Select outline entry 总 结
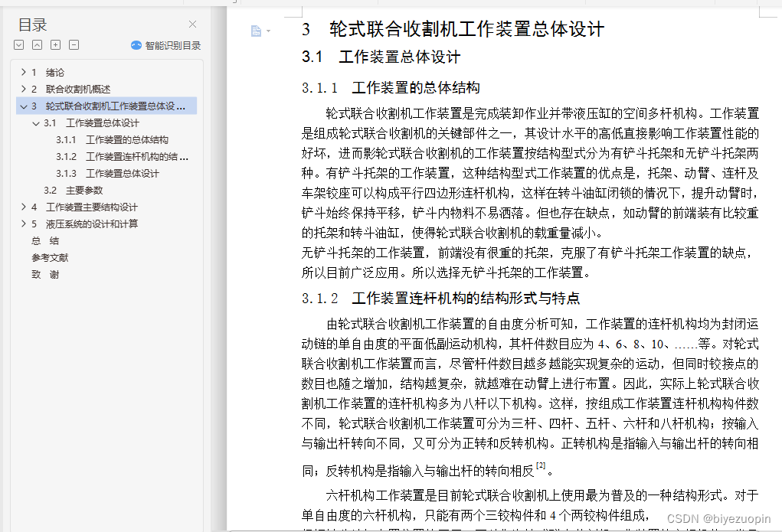The height and width of the screenshot is (532, 782). point(45,241)
